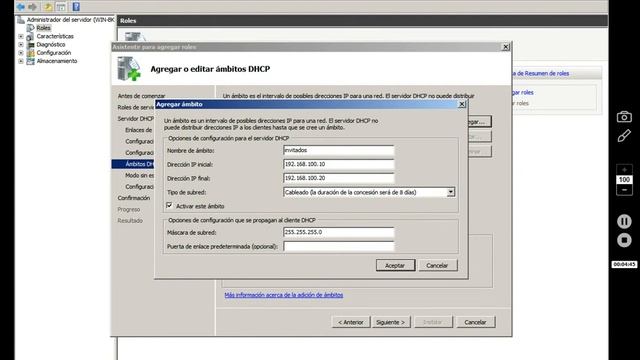Close the Asistente para agregar roles window
Screen dimensions: 640x360
point(505,47)
